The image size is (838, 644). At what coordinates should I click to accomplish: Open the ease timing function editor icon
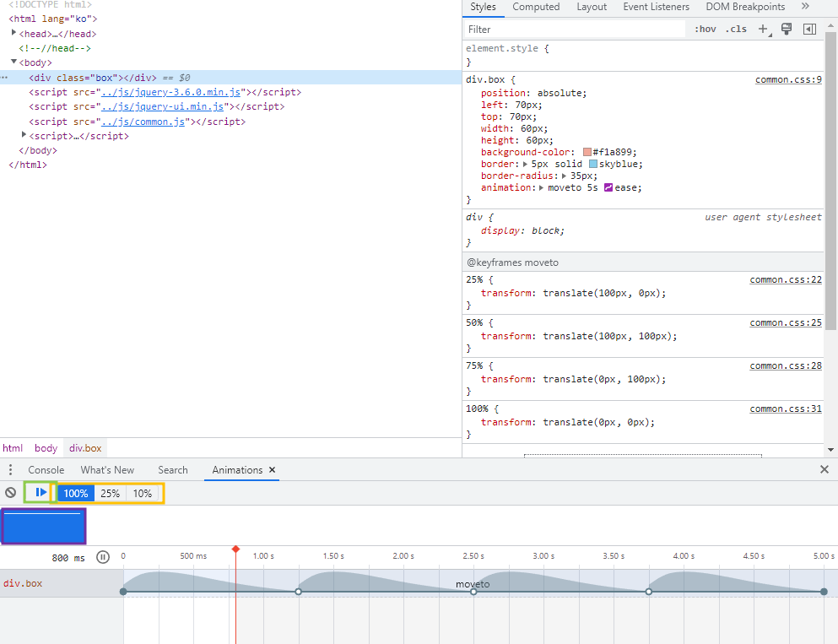click(x=608, y=187)
